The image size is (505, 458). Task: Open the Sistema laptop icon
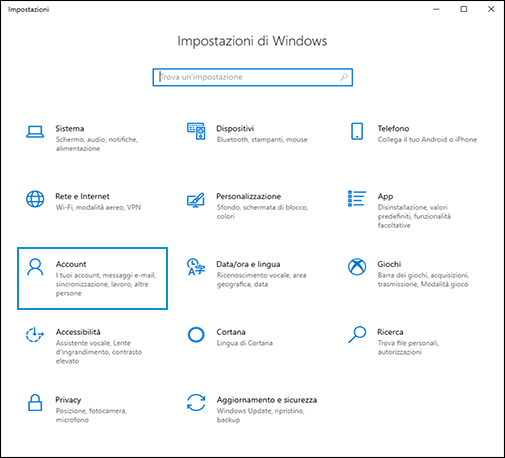[35, 131]
